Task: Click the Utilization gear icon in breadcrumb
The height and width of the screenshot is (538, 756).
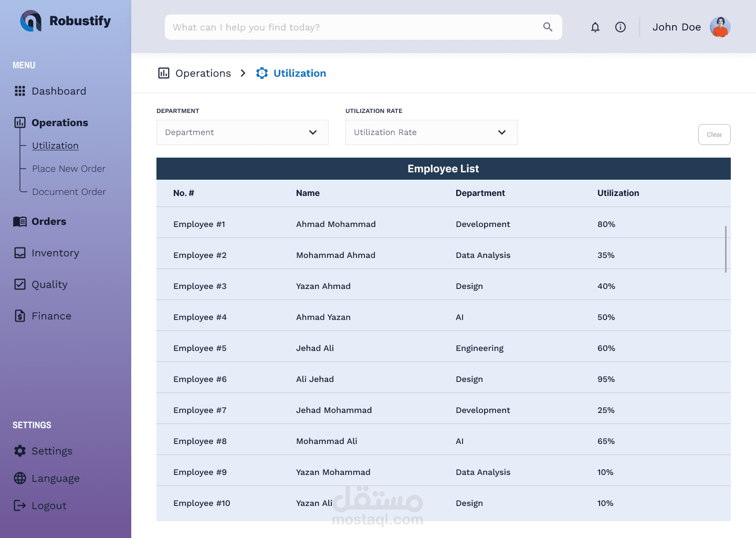Action: (x=262, y=73)
